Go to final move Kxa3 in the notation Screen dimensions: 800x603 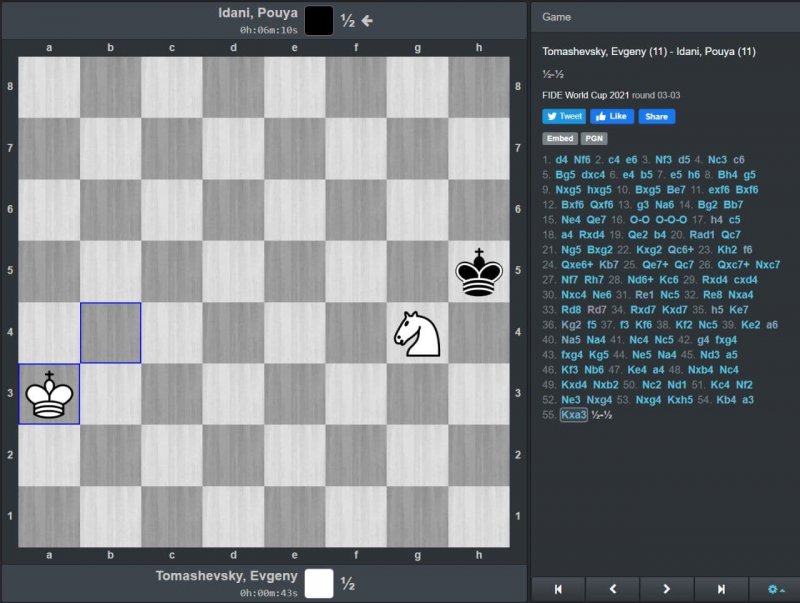574,414
